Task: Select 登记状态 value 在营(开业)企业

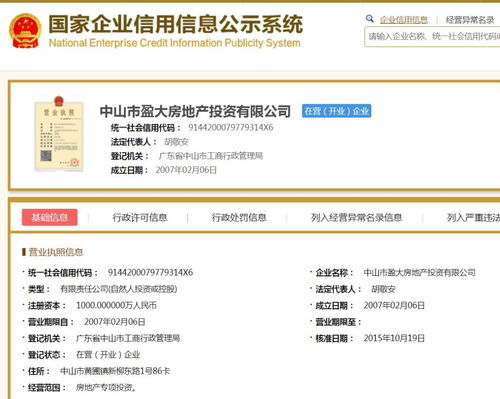Action: pyautogui.click(x=108, y=355)
